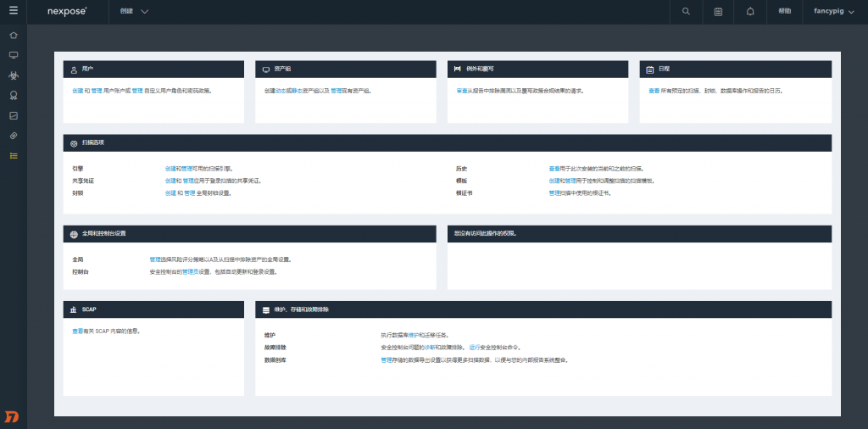The width and height of the screenshot is (868, 429).
Task: Click the 控制台 row label
Action: (x=81, y=272)
